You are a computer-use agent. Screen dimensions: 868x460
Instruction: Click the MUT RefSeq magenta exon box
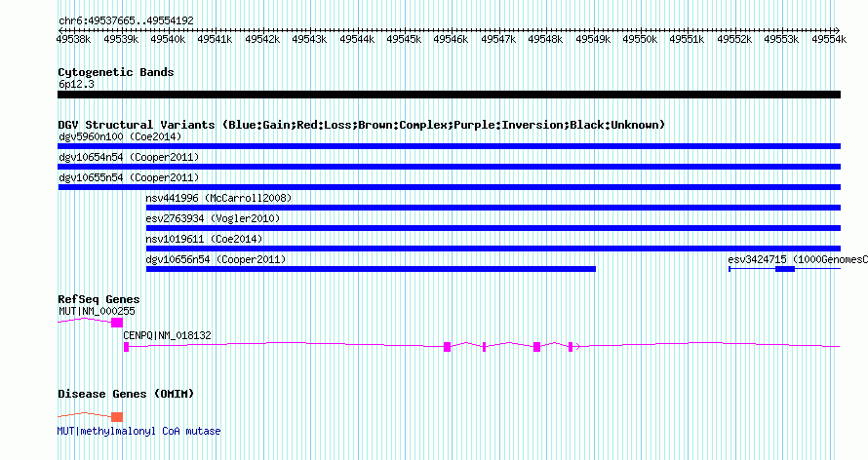coord(117,323)
